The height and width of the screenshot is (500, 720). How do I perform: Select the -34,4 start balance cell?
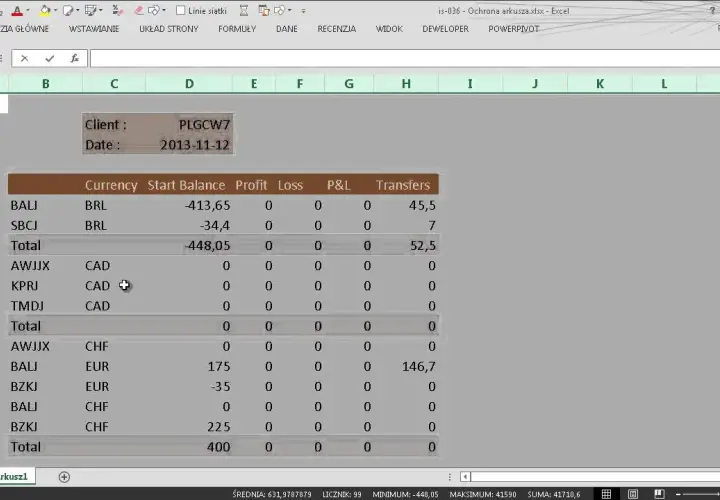189,225
